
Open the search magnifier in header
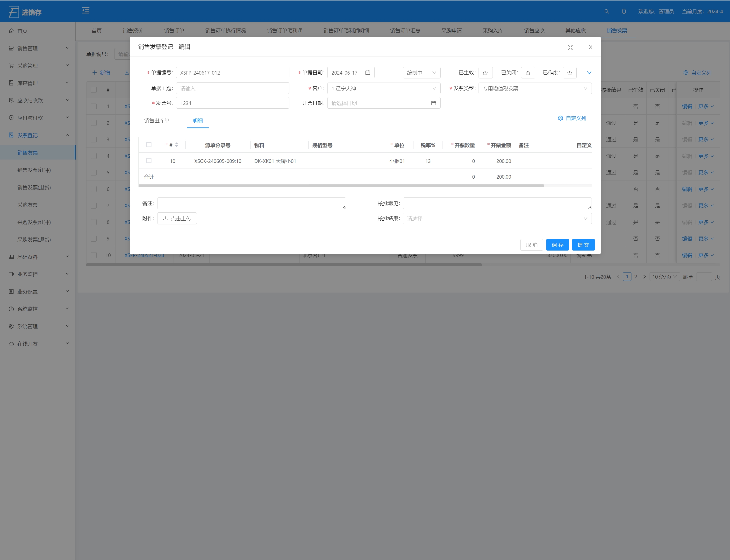[607, 11]
